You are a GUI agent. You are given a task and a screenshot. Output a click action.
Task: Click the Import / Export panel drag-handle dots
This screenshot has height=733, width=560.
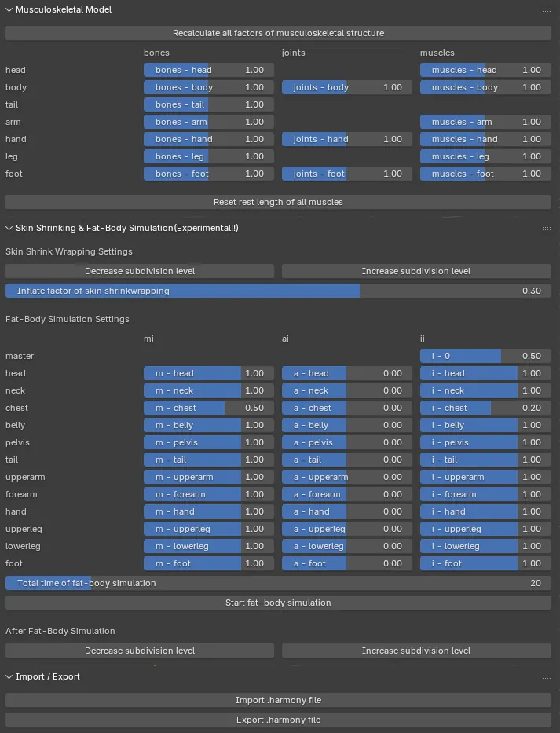[546, 677]
